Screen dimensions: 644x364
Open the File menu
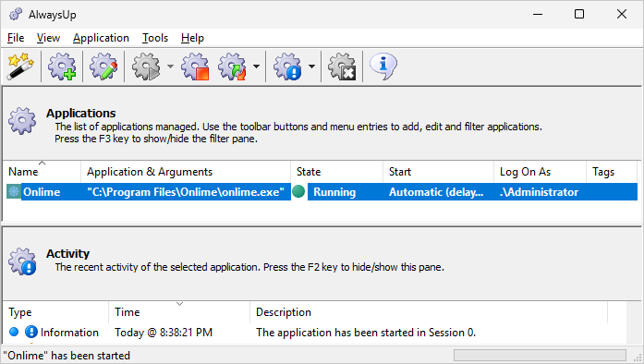(x=16, y=38)
